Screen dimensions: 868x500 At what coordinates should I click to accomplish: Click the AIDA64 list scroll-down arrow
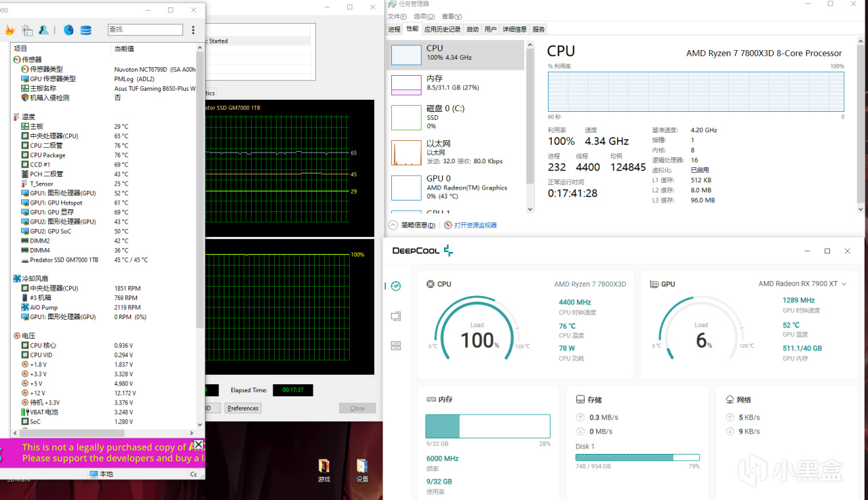click(200, 425)
